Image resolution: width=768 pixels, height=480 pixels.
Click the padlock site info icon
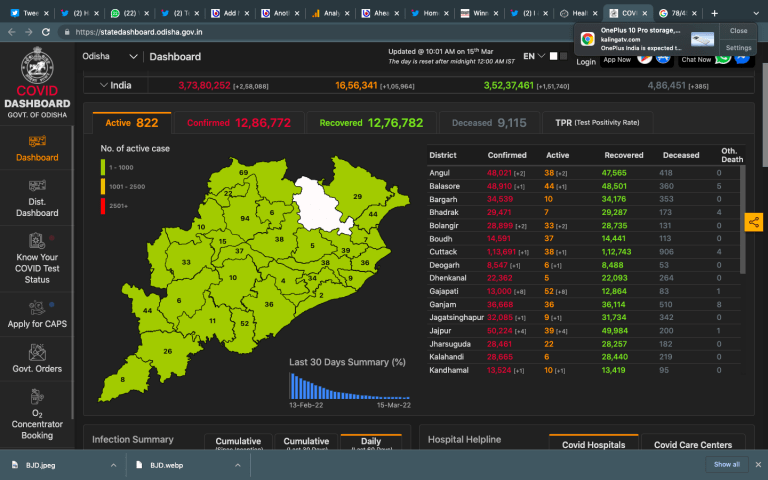(x=67, y=32)
